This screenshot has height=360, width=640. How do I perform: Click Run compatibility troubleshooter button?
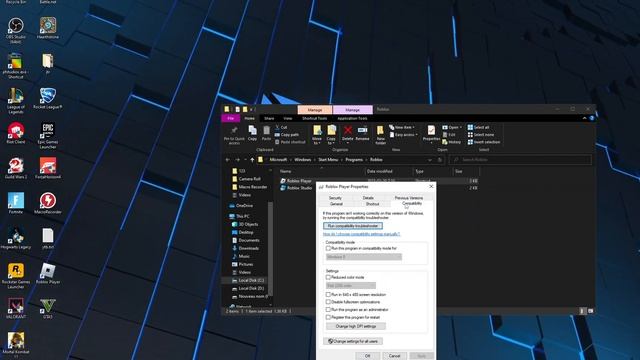(x=353, y=226)
